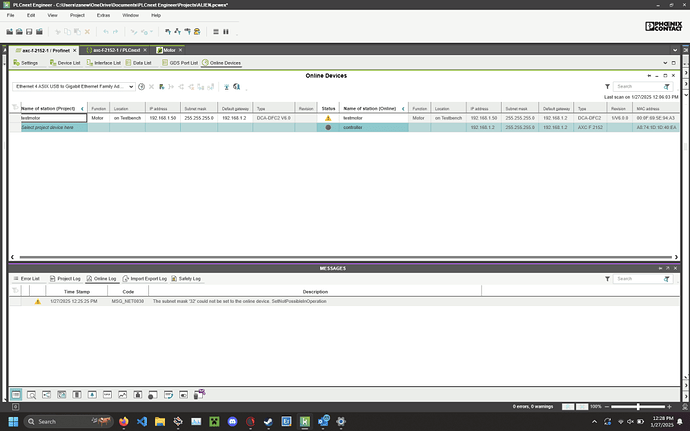
Task: Click the filter funnel icon in Online Devices
Action: pos(608,87)
